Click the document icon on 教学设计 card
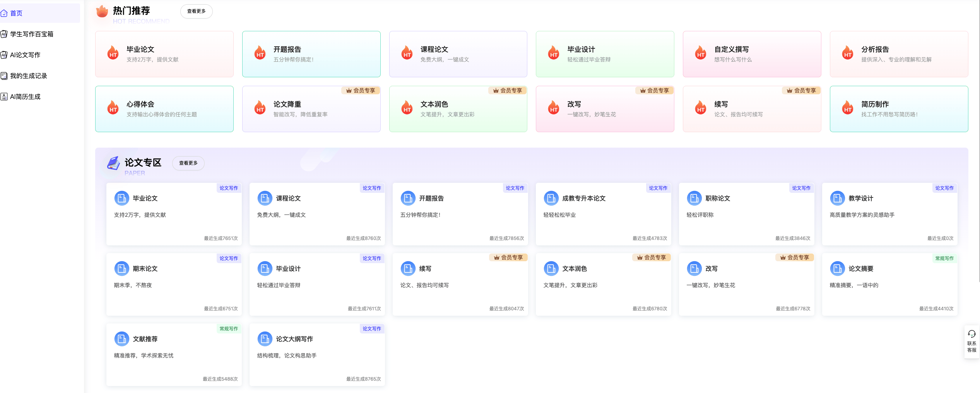Screen dimensions: 980x393 tap(838, 199)
